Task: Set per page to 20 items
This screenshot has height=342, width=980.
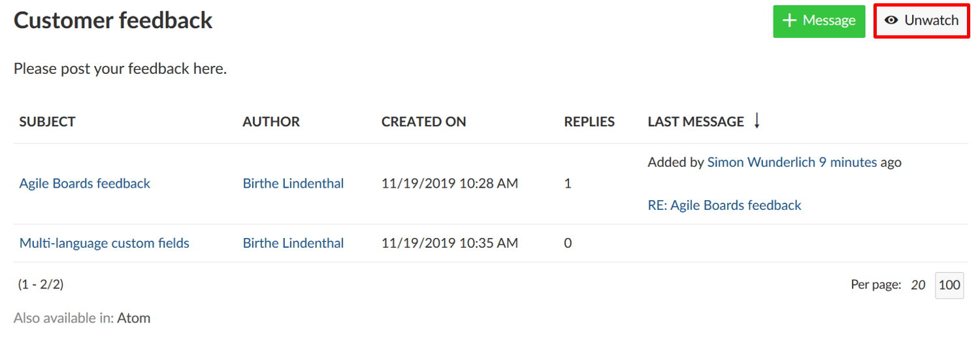Action: click(918, 285)
